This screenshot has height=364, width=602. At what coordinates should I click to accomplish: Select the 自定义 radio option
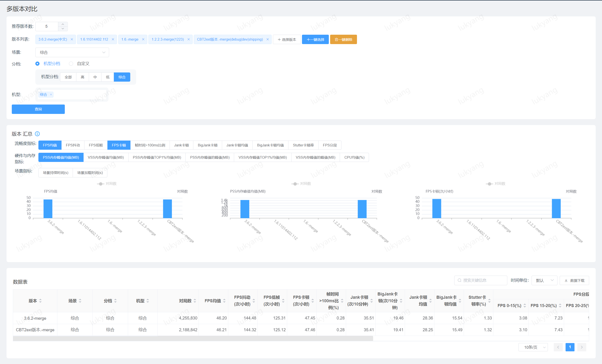[71, 64]
